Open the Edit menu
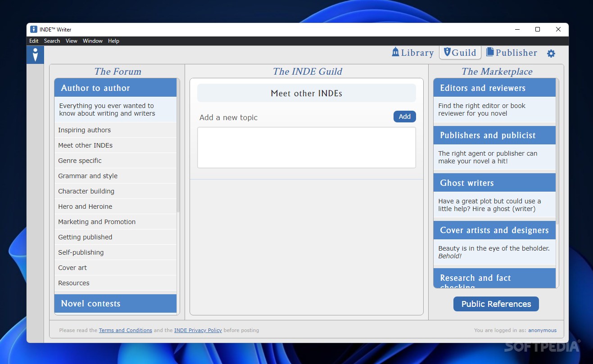Image resolution: width=593 pixels, height=364 pixels. [x=34, y=41]
